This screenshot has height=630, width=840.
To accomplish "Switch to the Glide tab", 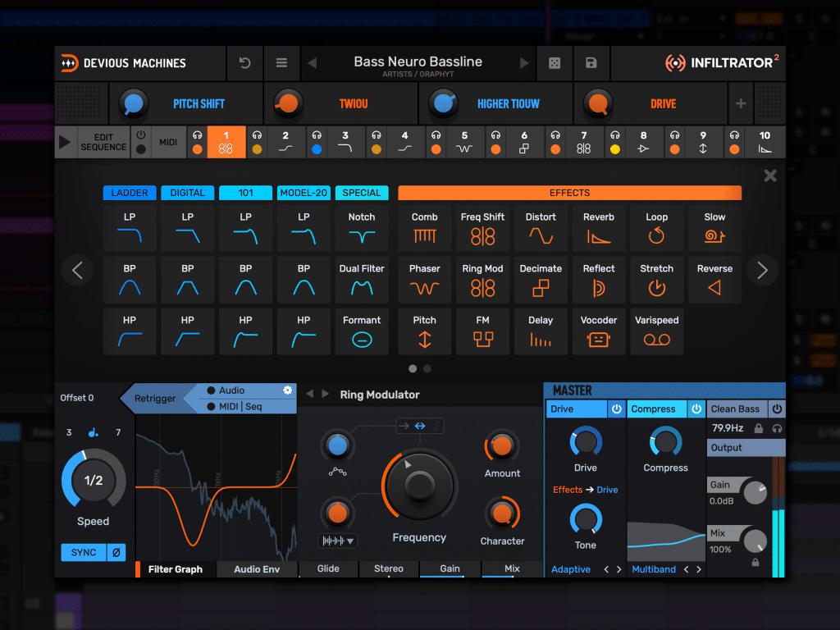I will 328,569.
